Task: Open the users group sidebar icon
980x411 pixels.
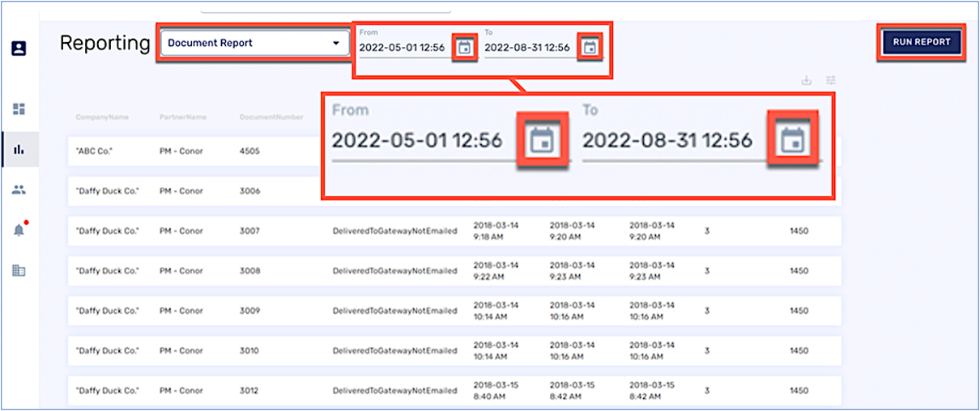Action: click(x=19, y=190)
